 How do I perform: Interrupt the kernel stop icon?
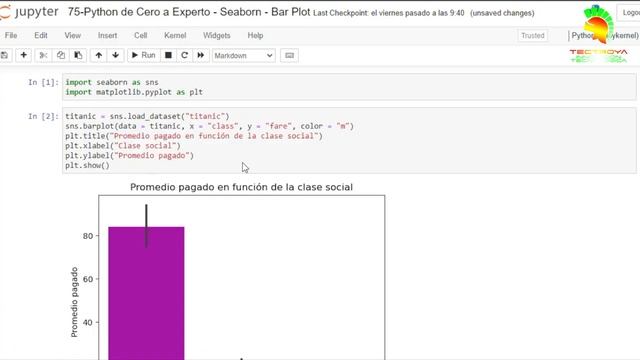(x=168, y=55)
